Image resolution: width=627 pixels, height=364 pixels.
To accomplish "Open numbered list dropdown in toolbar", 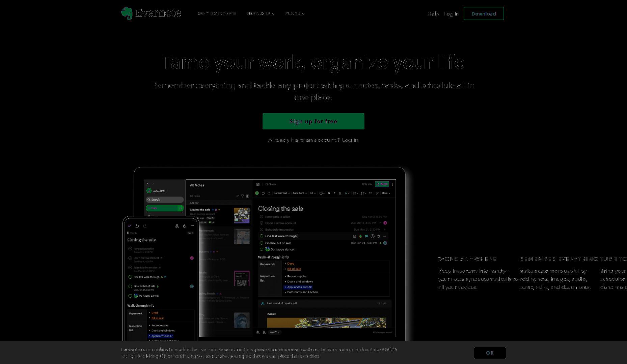I will [x=364, y=193].
